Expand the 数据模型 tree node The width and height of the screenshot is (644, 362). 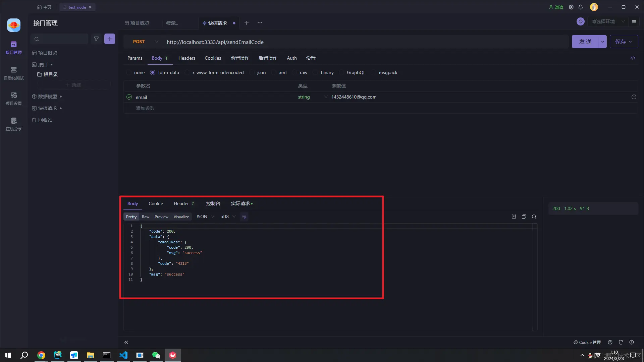(61, 97)
